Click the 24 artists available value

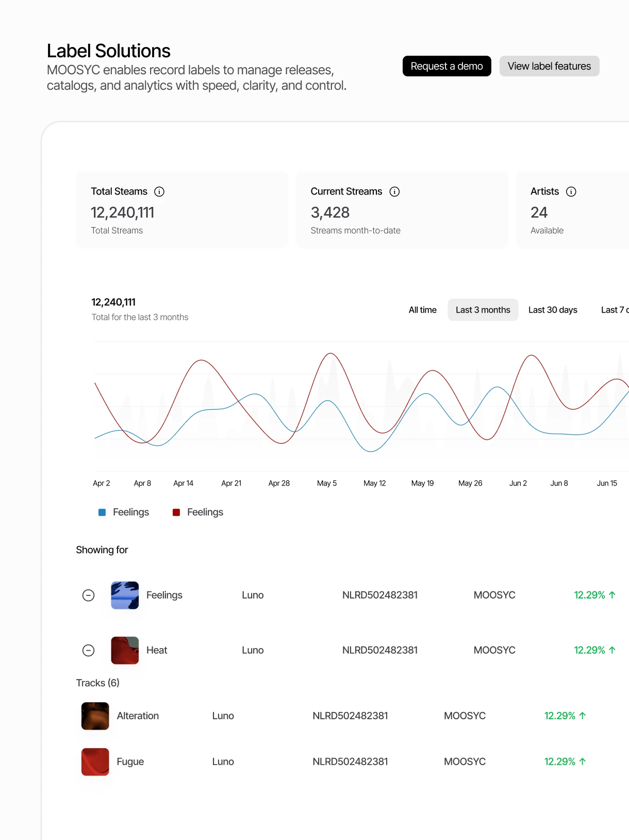coord(539,213)
